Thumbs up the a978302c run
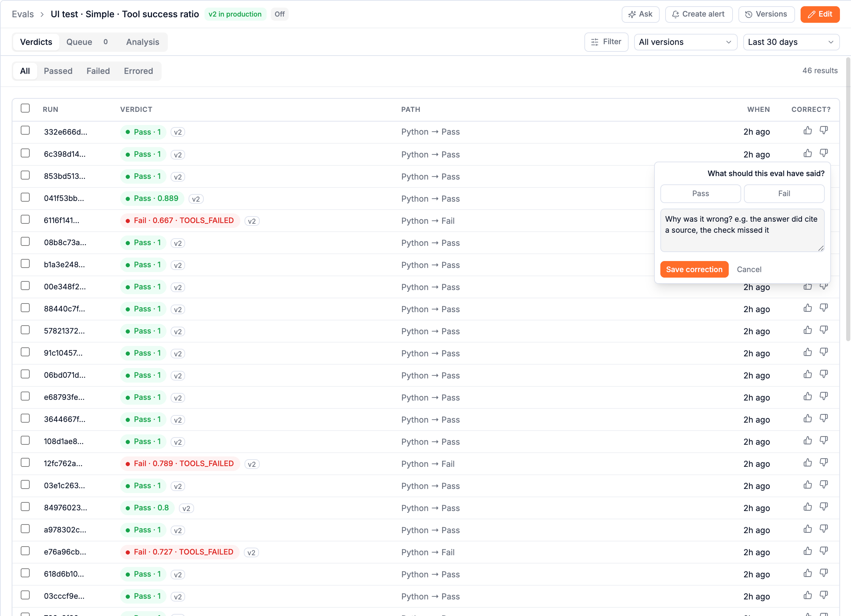This screenshot has width=851, height=616. click(807, 529)
